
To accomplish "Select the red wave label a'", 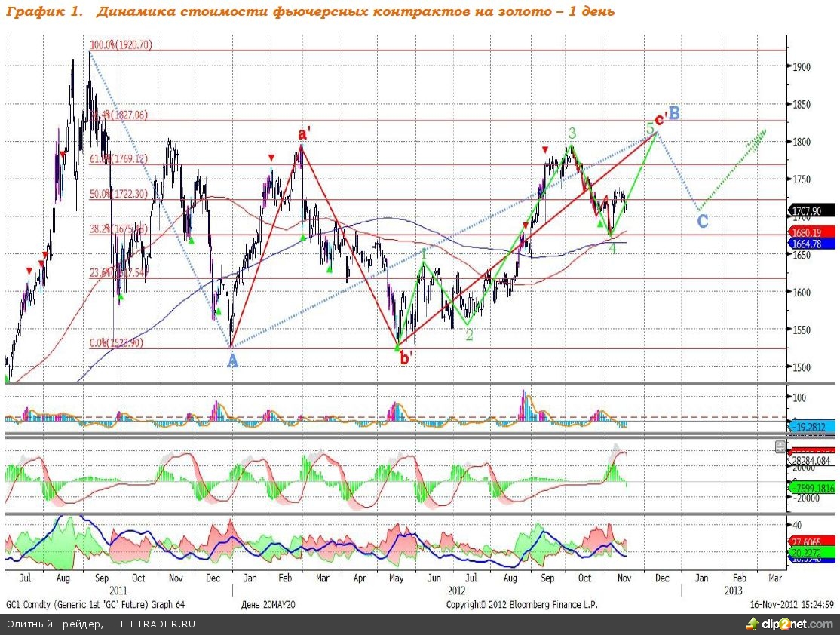I will [303, 135].
